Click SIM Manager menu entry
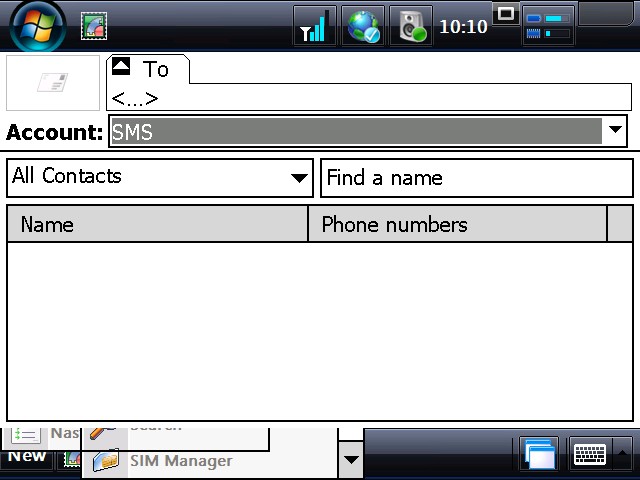The image size is (640, 480). 181,461
